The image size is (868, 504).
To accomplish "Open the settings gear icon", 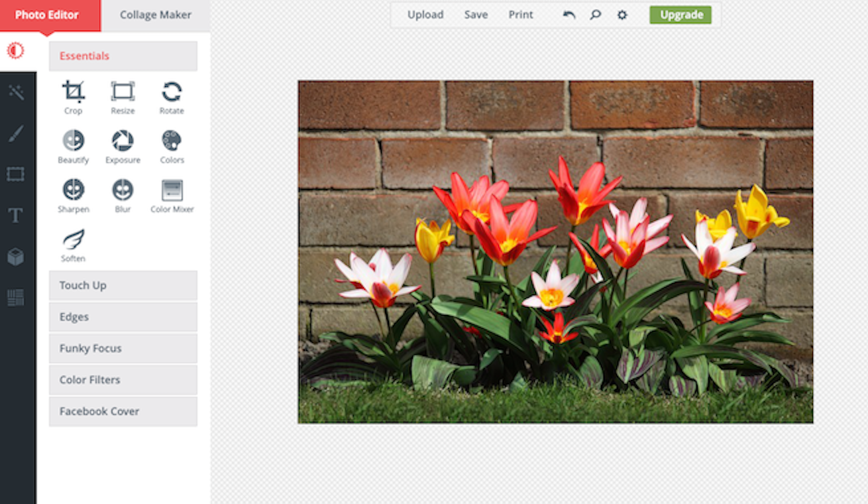I will click(x=622, y=15).
